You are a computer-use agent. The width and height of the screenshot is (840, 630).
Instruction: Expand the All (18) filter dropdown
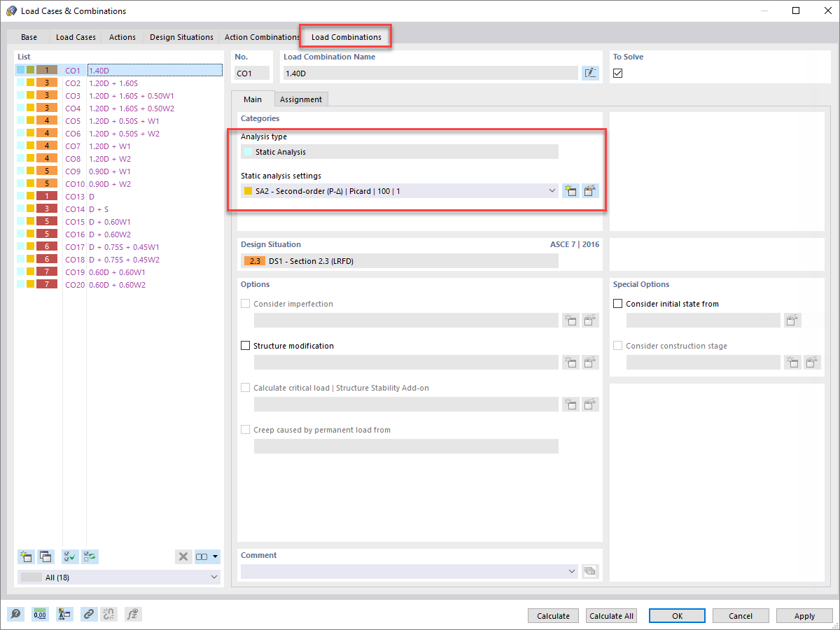click(x=213, y=577)
